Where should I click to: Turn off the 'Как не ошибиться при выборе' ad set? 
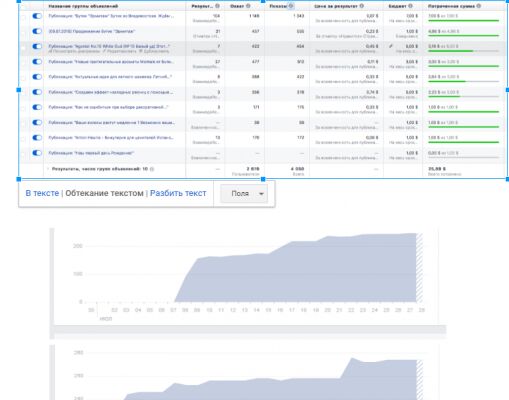coord(37,107)
